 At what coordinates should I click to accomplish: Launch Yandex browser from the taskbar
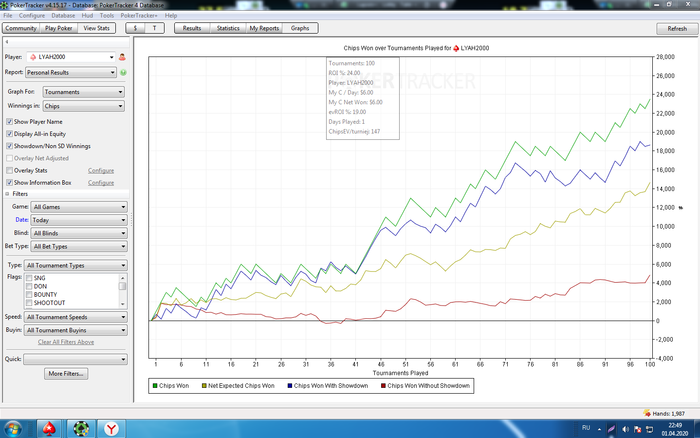(x=113, y=428)
